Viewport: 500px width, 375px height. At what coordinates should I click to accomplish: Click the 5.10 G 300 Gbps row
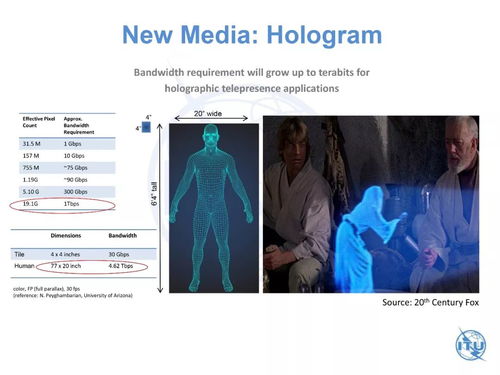click(67, 192)
